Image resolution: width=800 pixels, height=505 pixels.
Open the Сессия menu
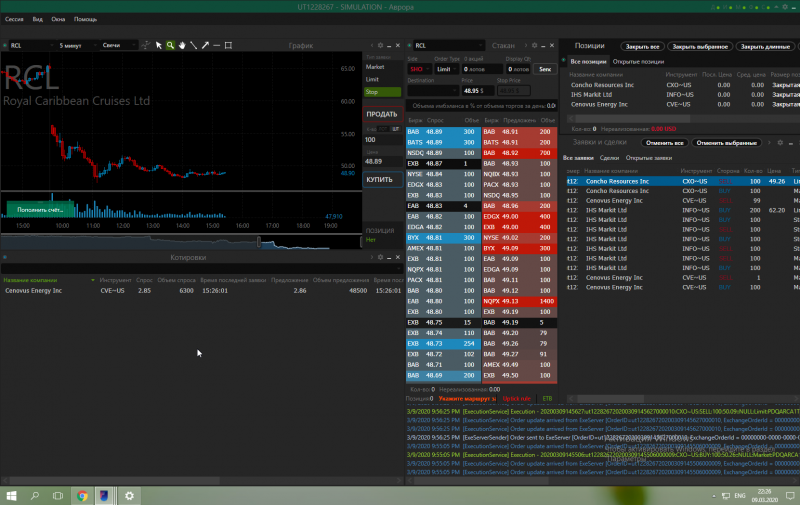14,19
